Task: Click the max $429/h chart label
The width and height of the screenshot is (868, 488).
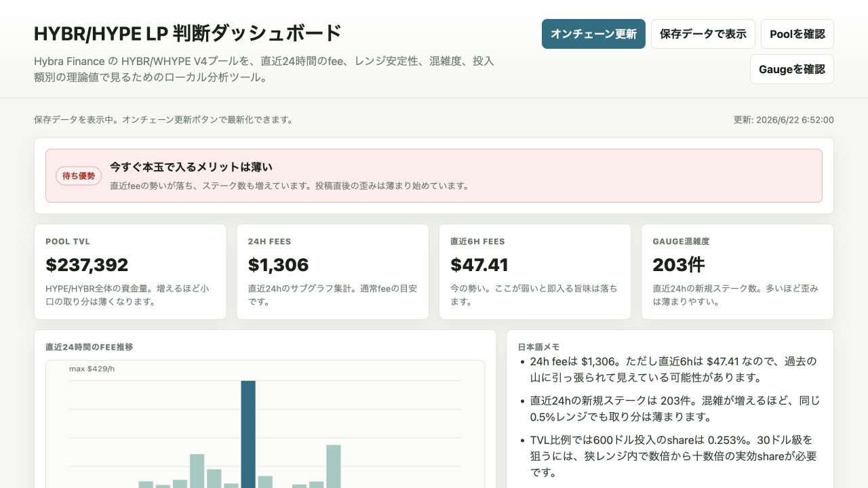Action: pyautogui.click(x=92, y=369)
